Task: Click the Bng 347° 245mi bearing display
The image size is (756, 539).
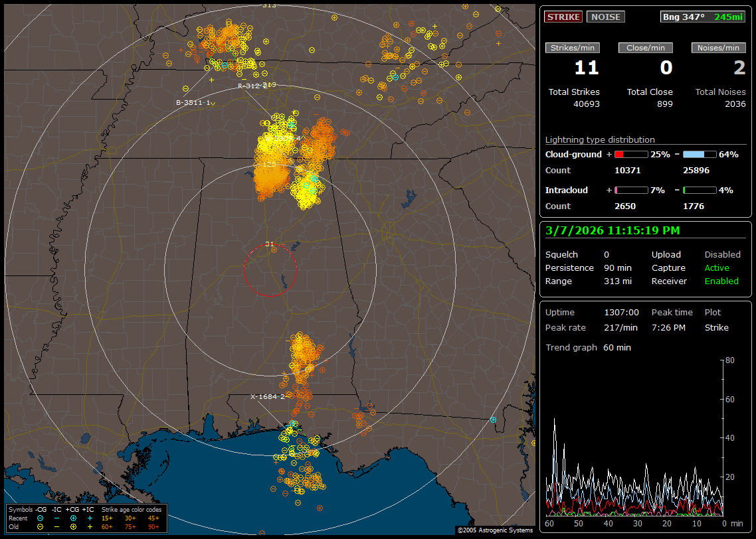Action: (x=703, y=17)
